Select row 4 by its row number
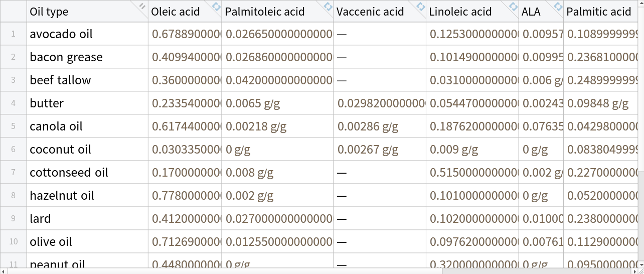The image size is (644, 274). pos(13,103)
